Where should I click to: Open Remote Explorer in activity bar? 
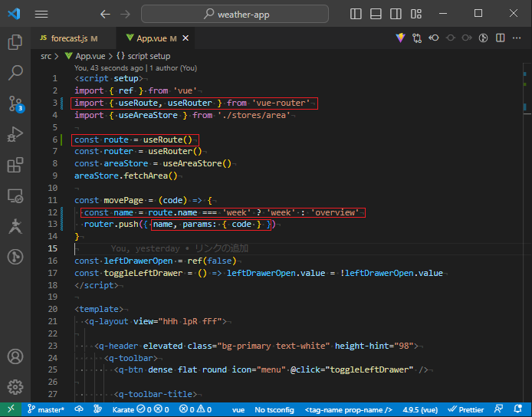(x=15, y=195)
